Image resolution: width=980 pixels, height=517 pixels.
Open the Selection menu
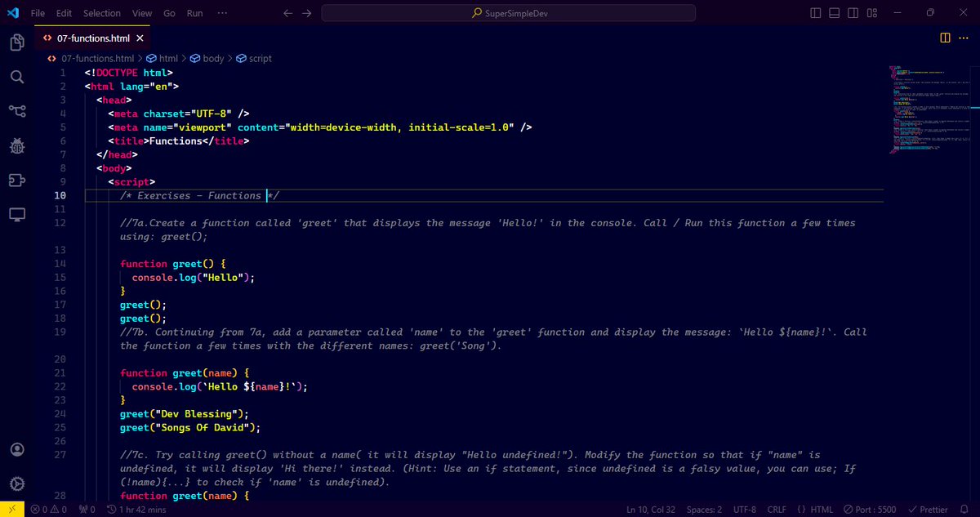[102, 13]
